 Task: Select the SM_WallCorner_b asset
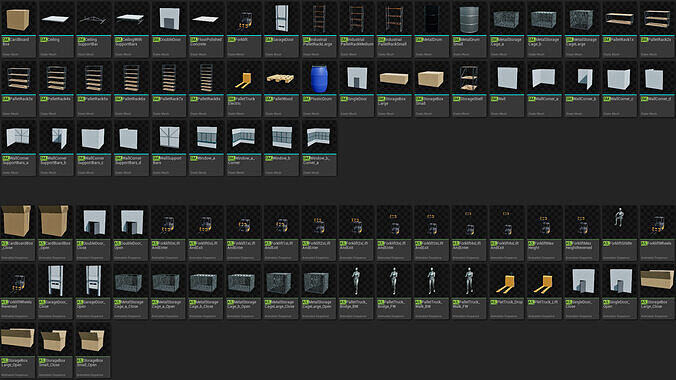pos(582,89)
